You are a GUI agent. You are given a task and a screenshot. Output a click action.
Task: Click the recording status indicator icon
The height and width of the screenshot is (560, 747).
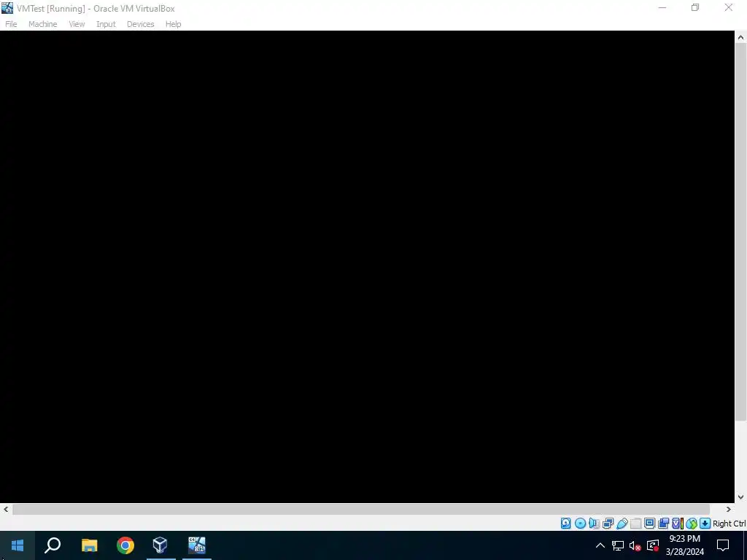tap(663, 524)
